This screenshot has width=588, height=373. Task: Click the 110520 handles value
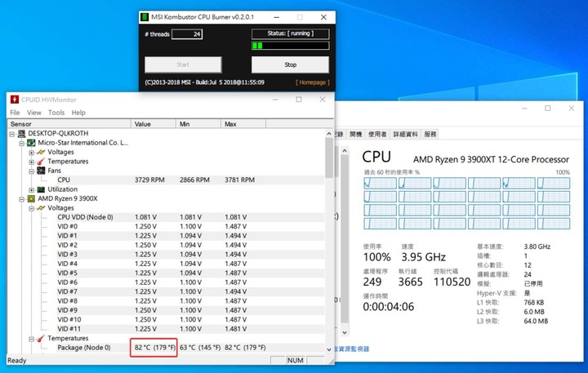(x=452, y=282)
